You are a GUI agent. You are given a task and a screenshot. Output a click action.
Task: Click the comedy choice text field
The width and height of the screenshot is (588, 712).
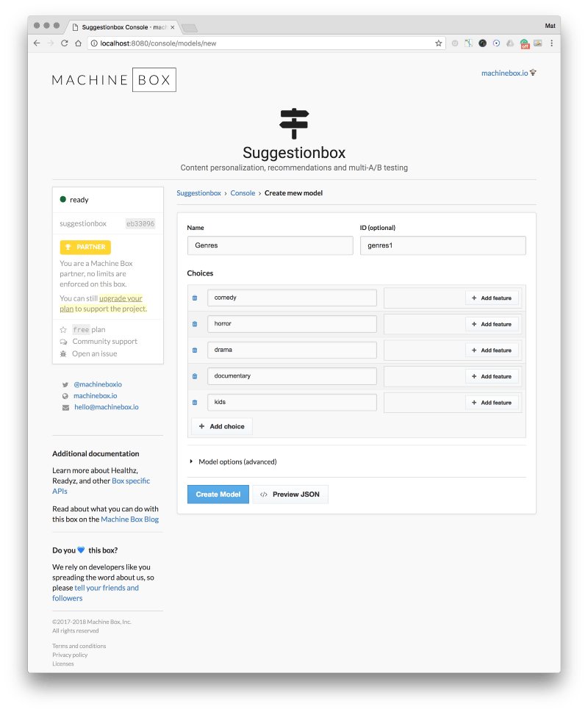(x=292, y=298)
